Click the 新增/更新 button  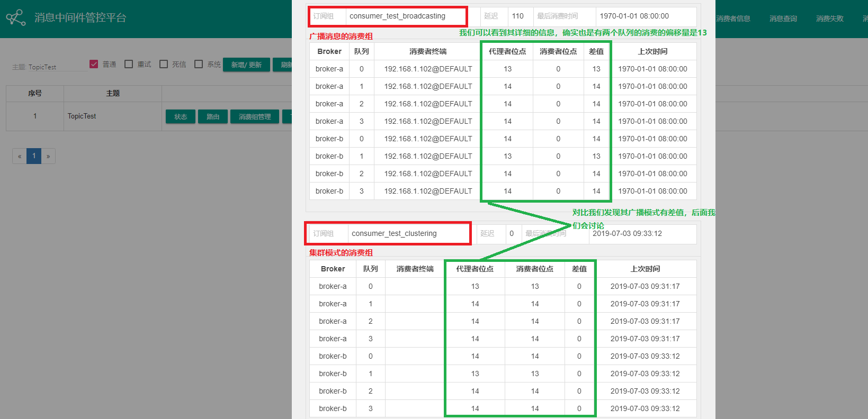(x=246, y=65)
